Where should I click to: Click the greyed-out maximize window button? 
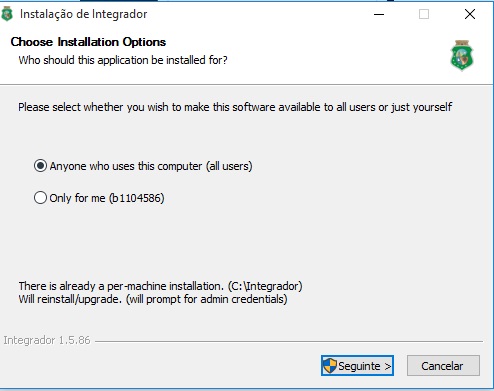click(x=424, y=14)
